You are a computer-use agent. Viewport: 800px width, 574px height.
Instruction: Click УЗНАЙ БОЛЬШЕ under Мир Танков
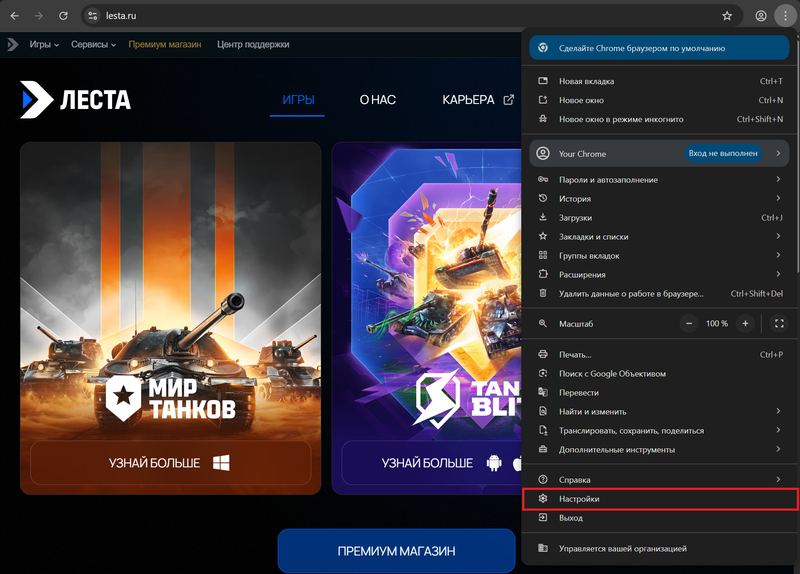coord(170,463)
